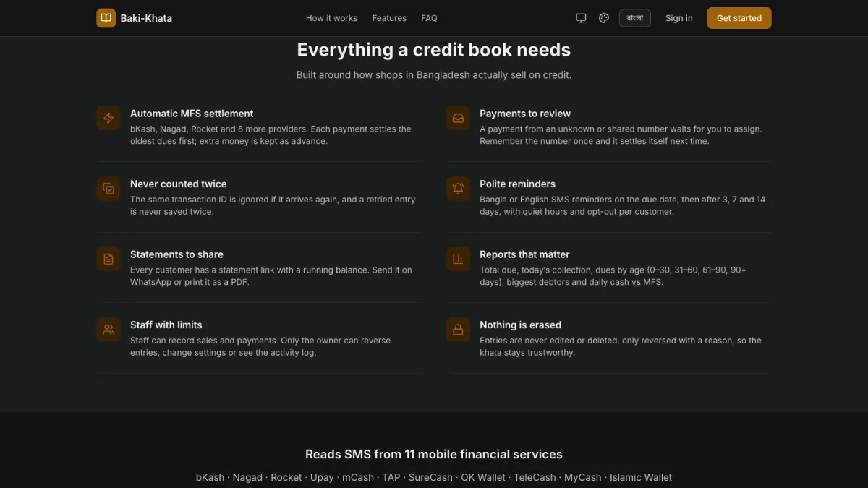The image size is (868, 488).
Task: Click the Built around how shops subtitle
Action: click(x=434, y=75)
